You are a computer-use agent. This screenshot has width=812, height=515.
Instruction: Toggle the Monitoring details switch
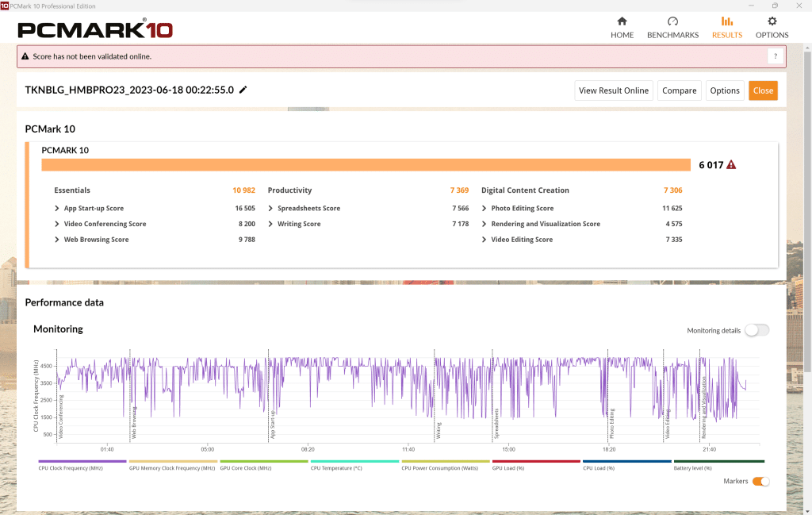757,330
